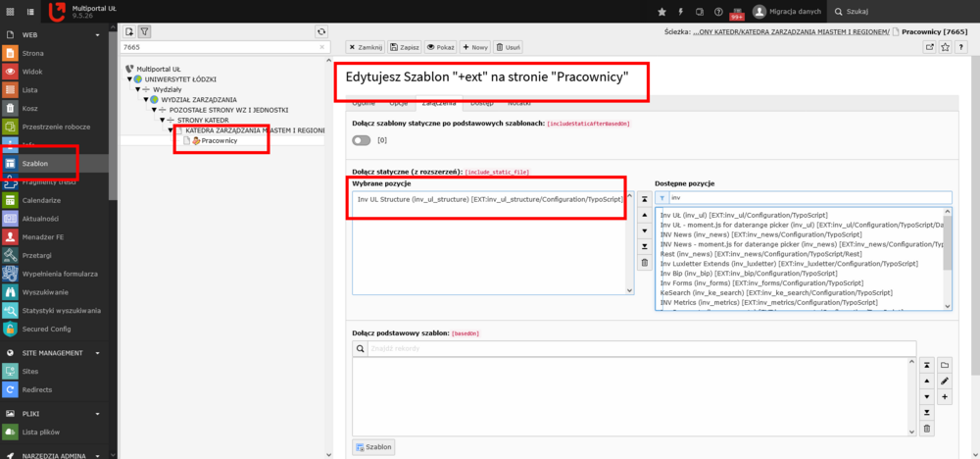Collapse the WYDZIAŁ ZARZĄDZANIA tree node
This screenshot has width=980, height=459.
[x=147, y=99]
